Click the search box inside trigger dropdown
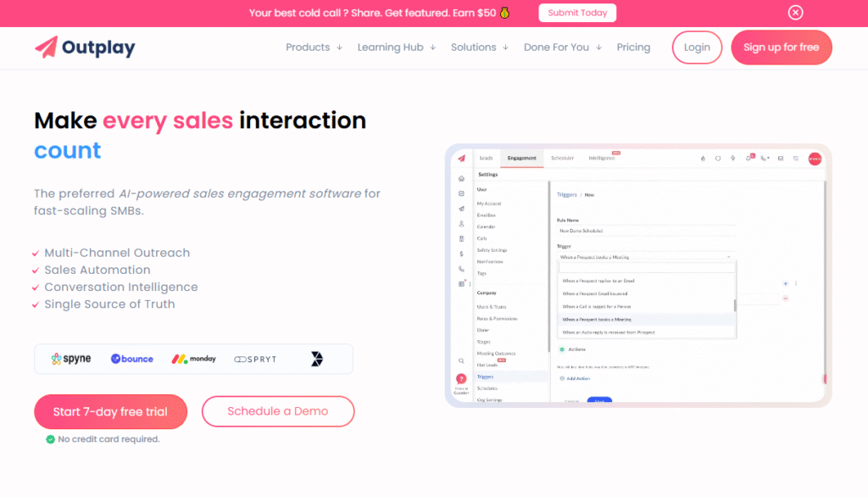This screenshot has width=868, height=497. point(647,268)
